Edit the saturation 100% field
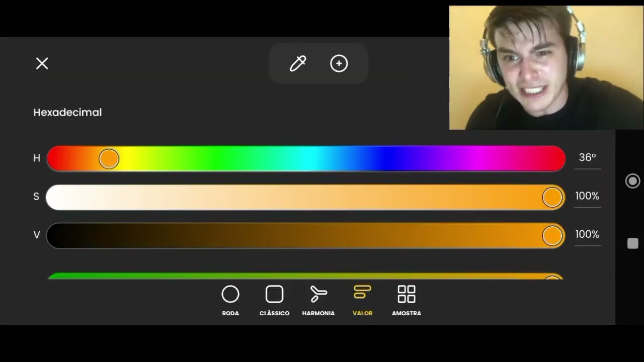The image size is (644, 362). click(587, 197)
